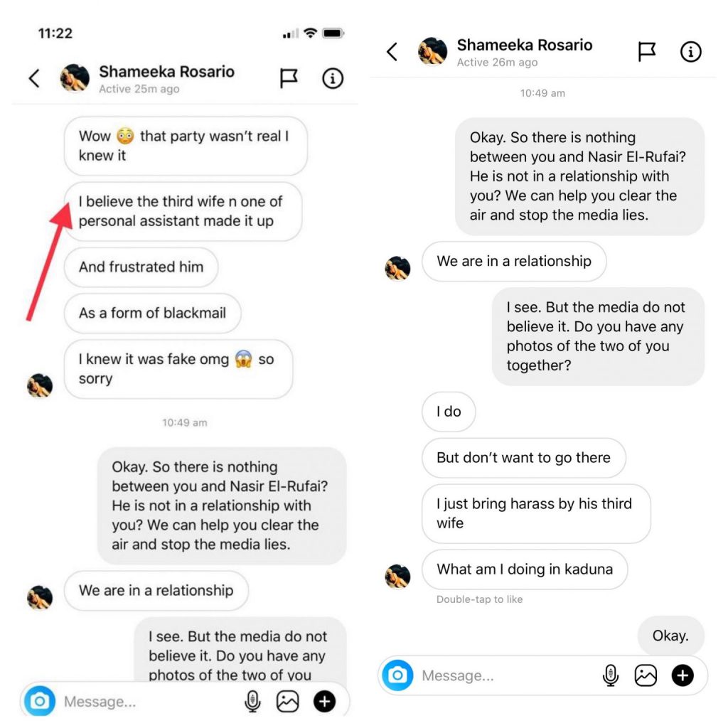Image resolution: width=728 pixels, height=728 pixels.
Task: Tap the blue camera icon in the right chat
Action: click(x=398, y=675)
